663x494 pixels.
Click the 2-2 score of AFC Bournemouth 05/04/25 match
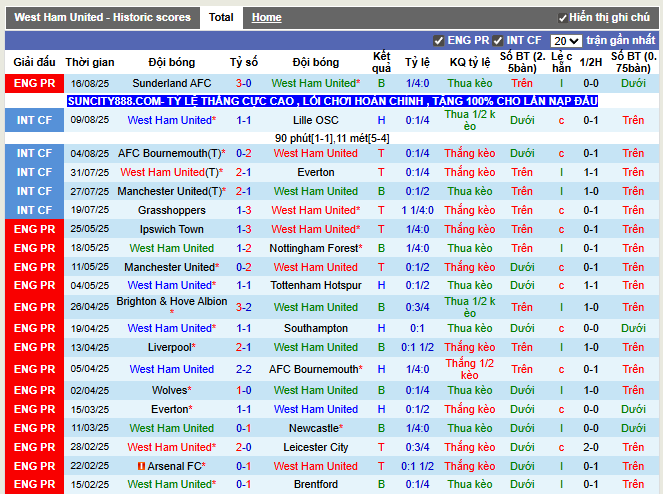244,369
